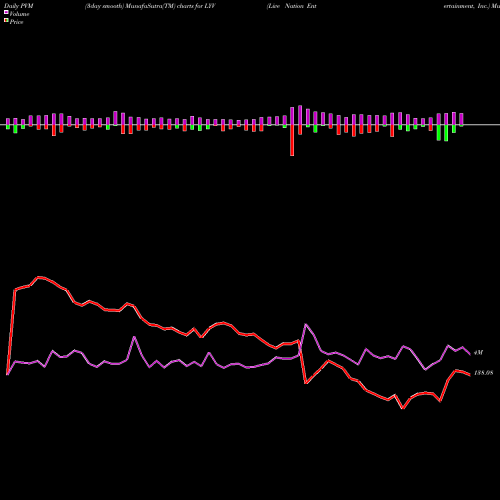Click the lowest dip of the red price line
The image size is (500, 500).
pyautogui.click(x=403, y=408)
